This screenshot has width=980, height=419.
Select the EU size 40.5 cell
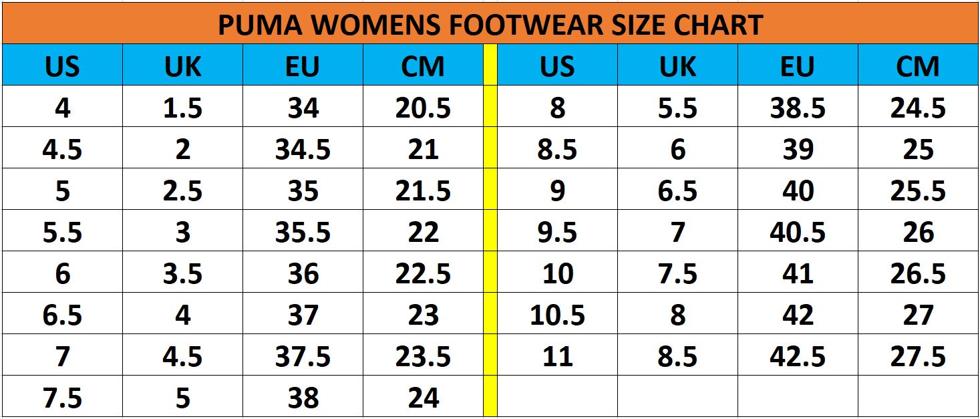(x=798, y=231)
